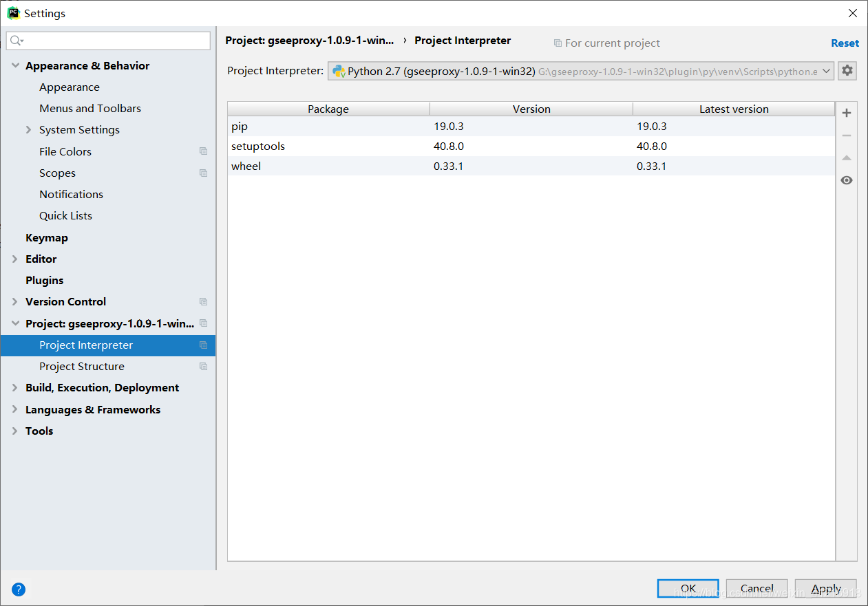Click the Cancel button

757,589
